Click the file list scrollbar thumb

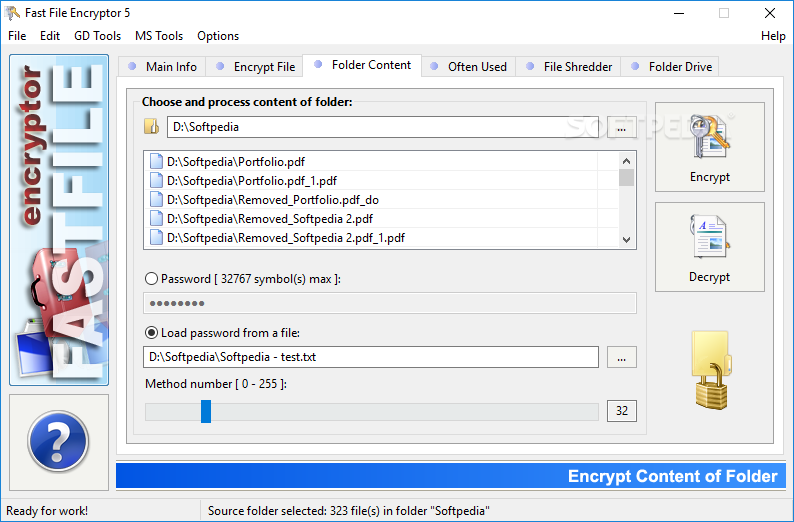(x=626, y=178)
